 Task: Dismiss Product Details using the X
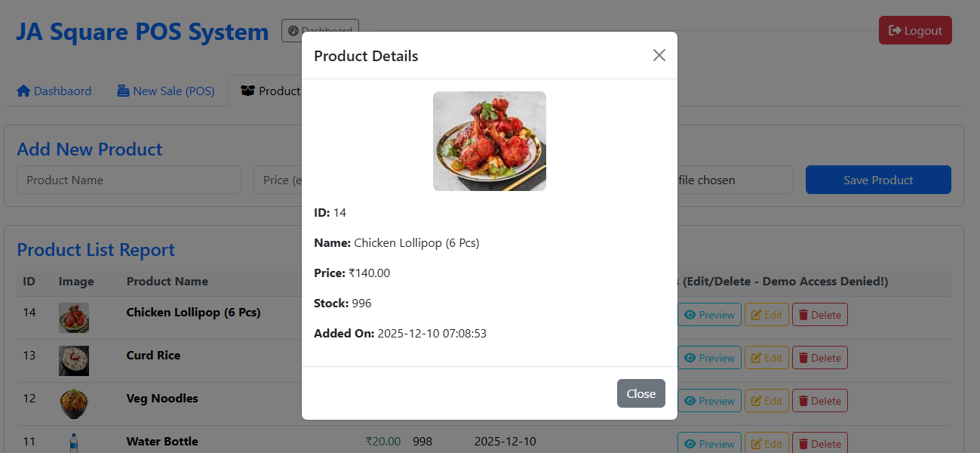click(659, 54)
